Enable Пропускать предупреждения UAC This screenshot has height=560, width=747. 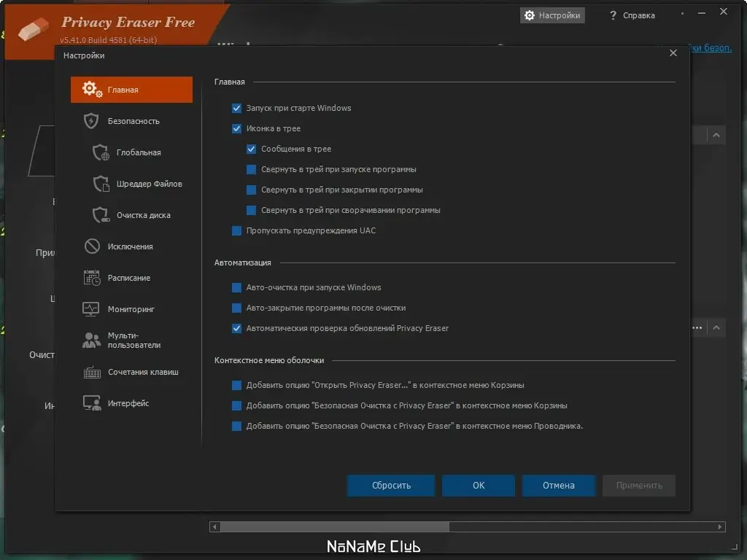[237, 230]
